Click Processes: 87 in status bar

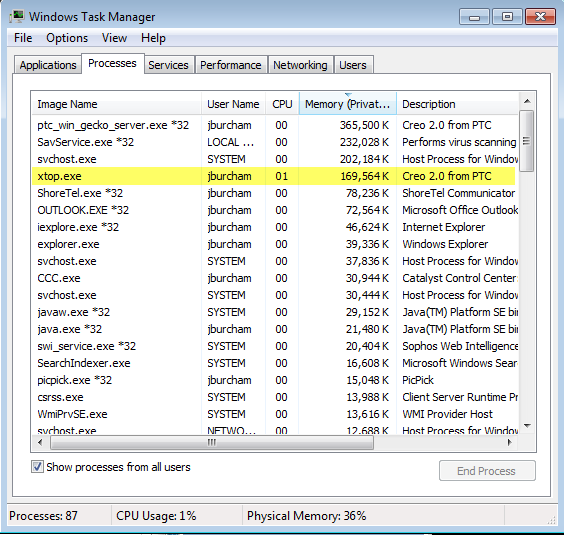[x=43, y=516]
